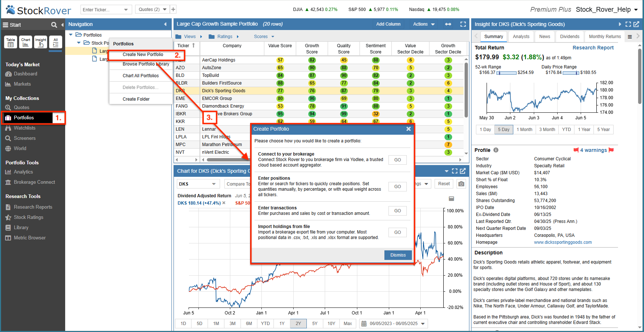
Task: Expand the Ratings menu
Action: (224, 37)
